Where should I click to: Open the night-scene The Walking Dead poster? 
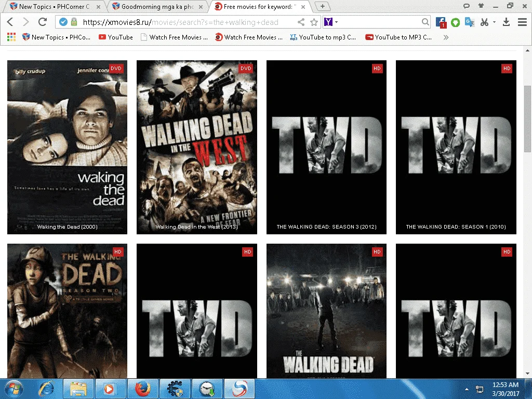click(326, 311)
